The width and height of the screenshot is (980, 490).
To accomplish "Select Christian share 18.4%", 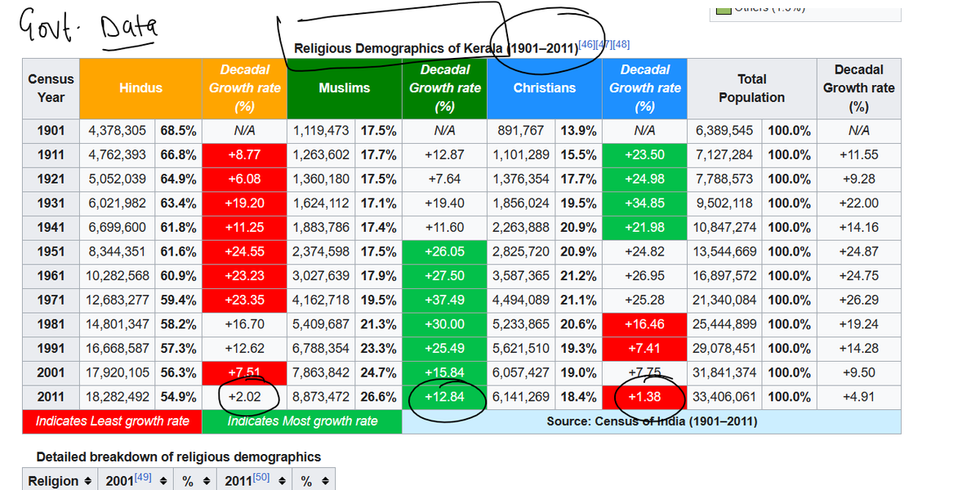I will 578,397.
